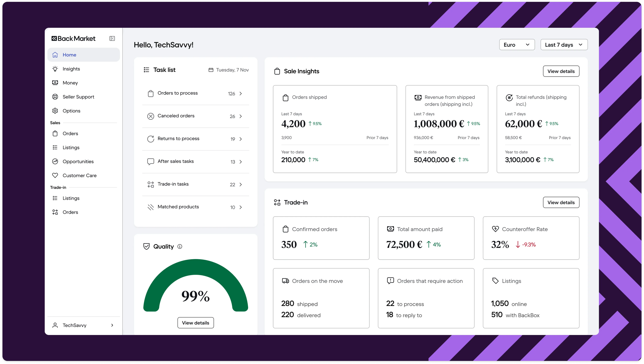The image size is (644, 364).
Task: Collapse the sidebar using the panel icon
Action: click(112, 39)
